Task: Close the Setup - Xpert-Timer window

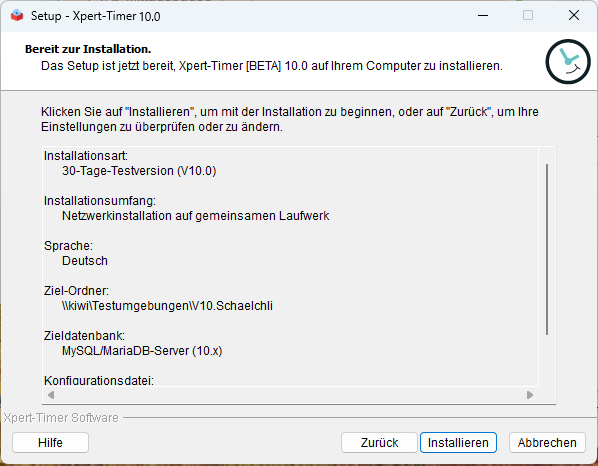Action: pyautogui.click(x=574, y=16)
